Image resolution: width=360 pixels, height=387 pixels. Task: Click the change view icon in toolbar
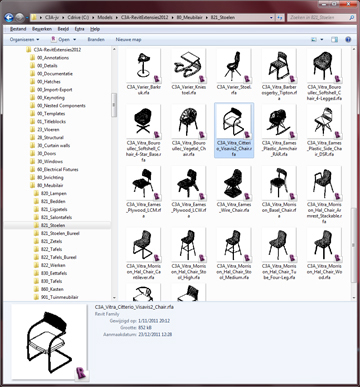click(x=314, y=40)
